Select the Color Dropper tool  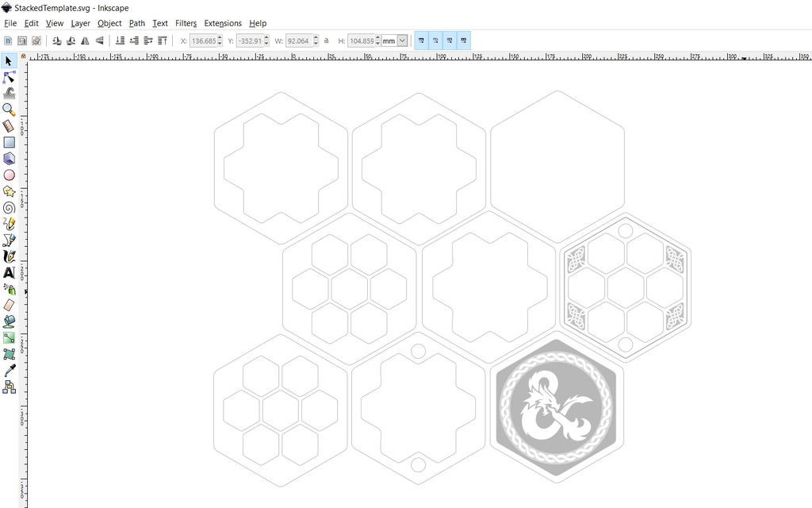coord(9,370)
